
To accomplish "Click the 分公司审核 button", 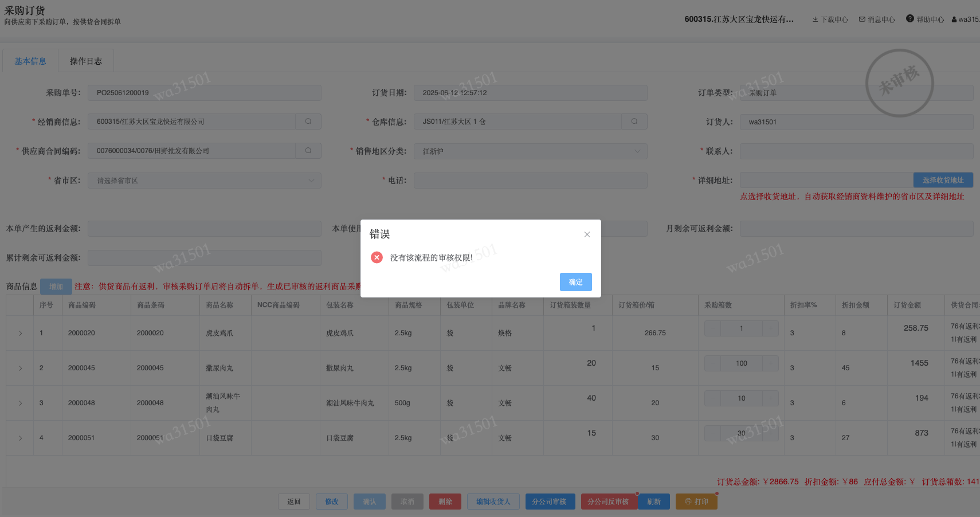I will click(549, 502).
